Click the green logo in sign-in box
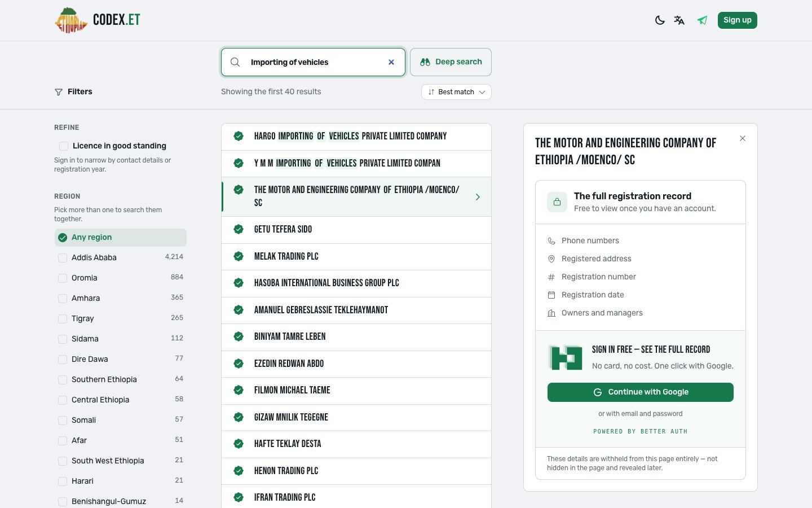Image resolution: width=812 pixels, height=508 pixels. pyautogui.click(x=565, y=357)
